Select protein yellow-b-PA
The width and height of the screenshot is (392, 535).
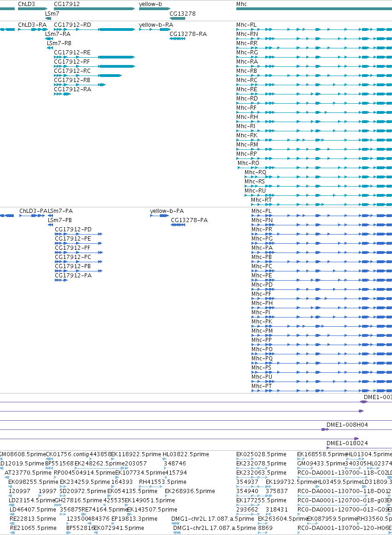click(167, 211)
